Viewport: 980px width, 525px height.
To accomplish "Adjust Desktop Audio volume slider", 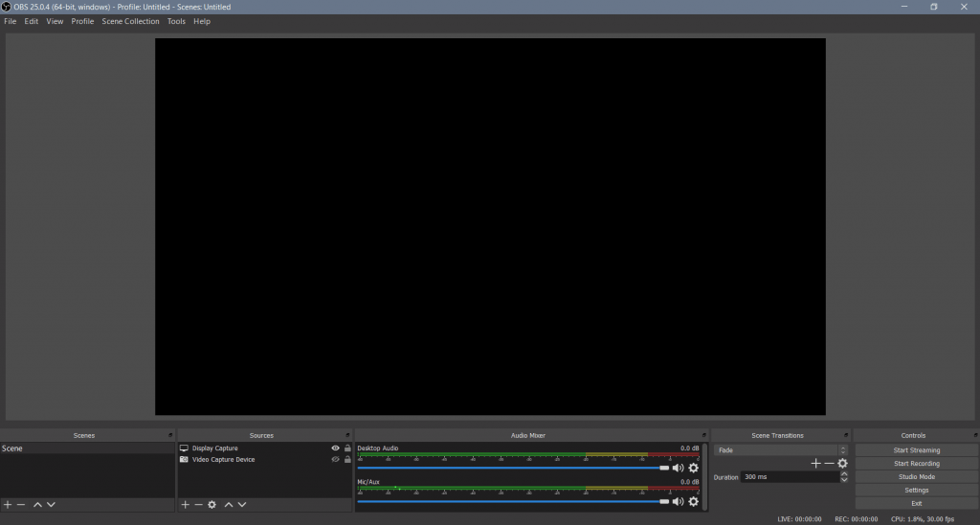I will (x=513, y=468).
